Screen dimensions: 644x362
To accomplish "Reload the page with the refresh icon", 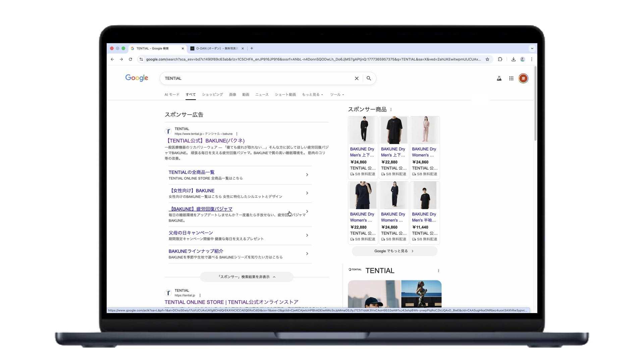I will [x=130, y=59].
